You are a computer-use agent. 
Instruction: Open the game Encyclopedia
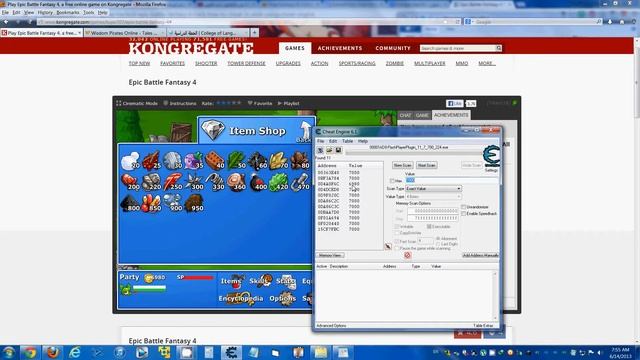tap(241, 298)
